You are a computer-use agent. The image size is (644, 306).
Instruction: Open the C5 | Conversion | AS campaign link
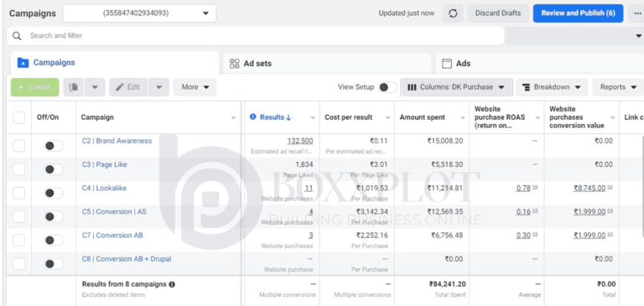[114, 212]
